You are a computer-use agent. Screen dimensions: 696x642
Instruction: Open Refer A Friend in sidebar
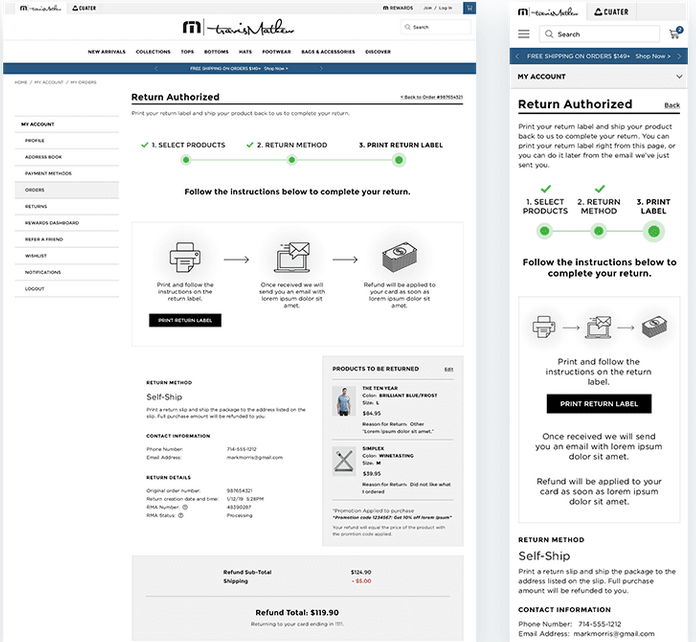point(67,239)
